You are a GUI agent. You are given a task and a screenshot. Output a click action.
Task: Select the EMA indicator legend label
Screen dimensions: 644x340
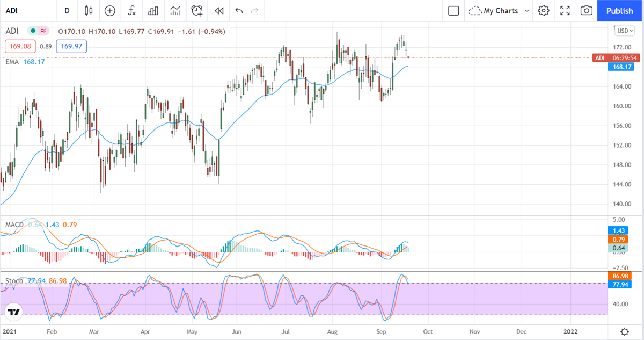[x=12, y=62]
